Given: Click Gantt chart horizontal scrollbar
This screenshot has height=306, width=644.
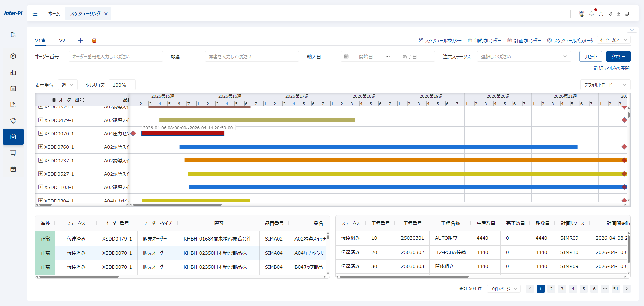Looking at the screenshot, I should (x=177, y=204).
